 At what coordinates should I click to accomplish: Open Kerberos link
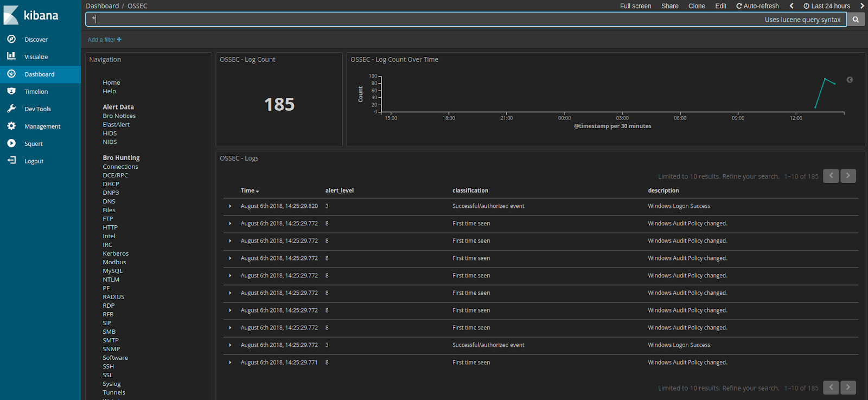pos(116,253)
